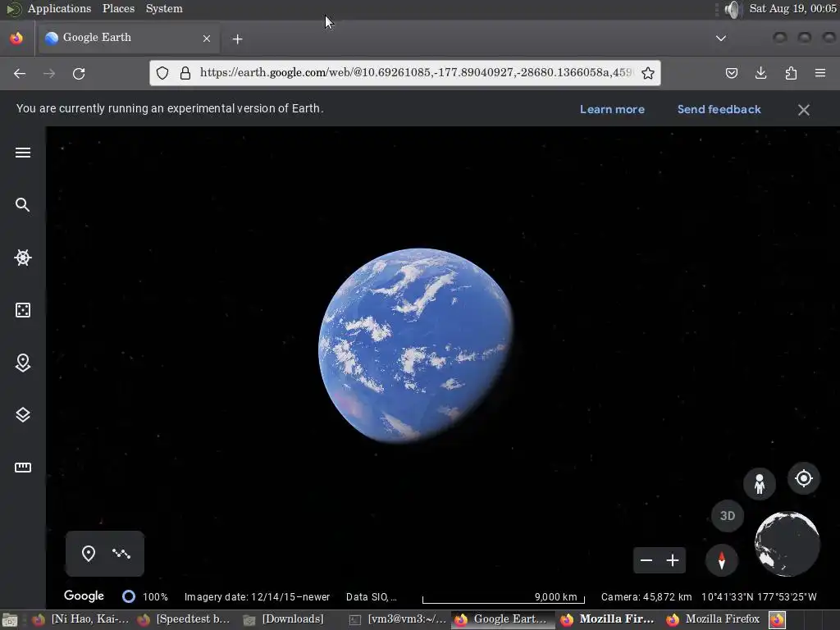Reload the Google Earth page
Viewport: 840px width, 630px height.
79,73
